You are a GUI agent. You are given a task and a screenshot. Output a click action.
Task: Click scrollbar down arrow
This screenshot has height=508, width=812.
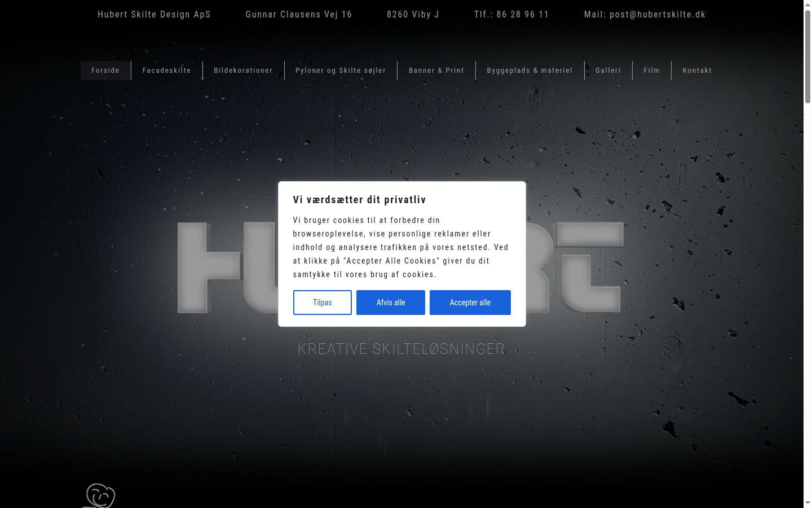tap(807, 503)
